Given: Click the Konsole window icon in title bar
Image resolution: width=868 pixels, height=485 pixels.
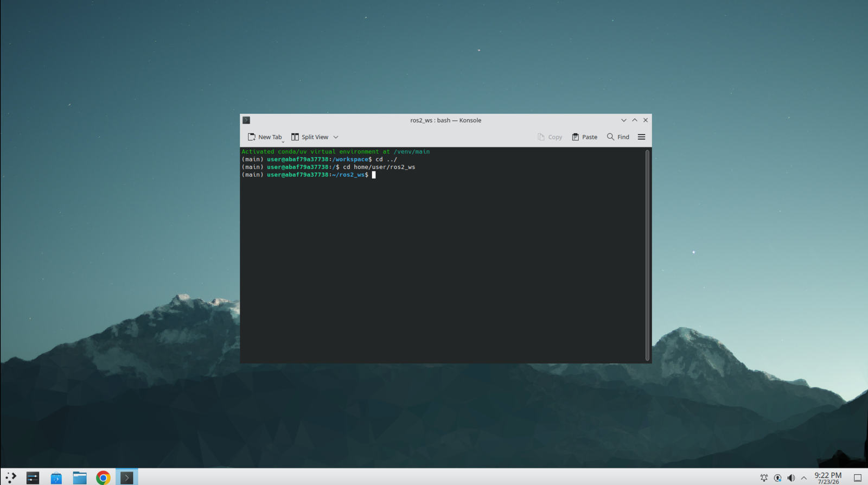Looking at the screenshot, I should pyautogui.click(x=246, y=120).
